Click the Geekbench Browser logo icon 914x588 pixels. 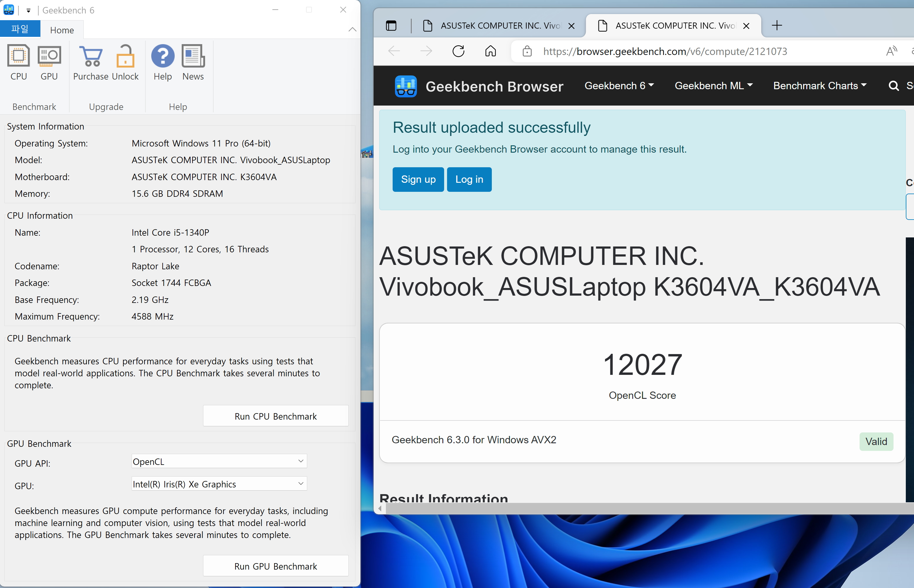click(x=406, y=86)
